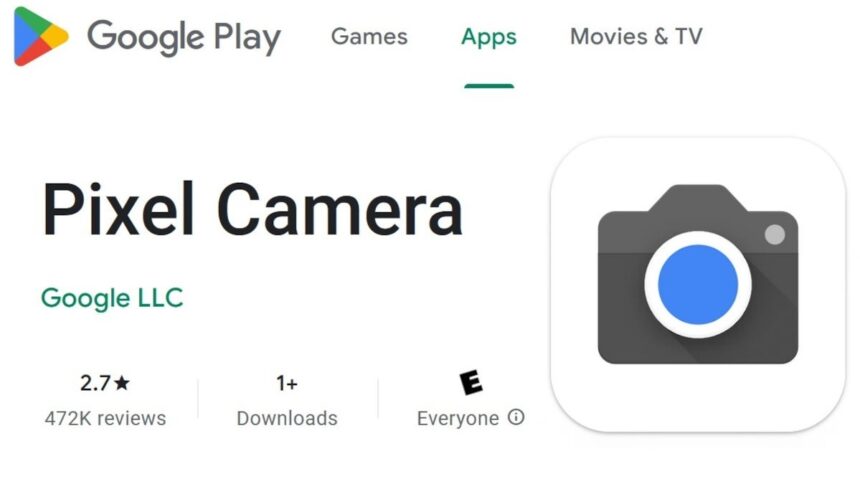The width and height of the screenshot is (860, 484).
Task: Click the star icon beside 2.7
Action: (122, 382)
